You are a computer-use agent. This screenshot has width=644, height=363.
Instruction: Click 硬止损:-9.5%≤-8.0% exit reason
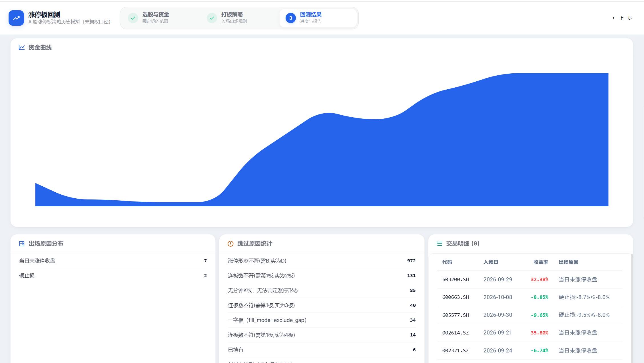[x=584, y=315]
